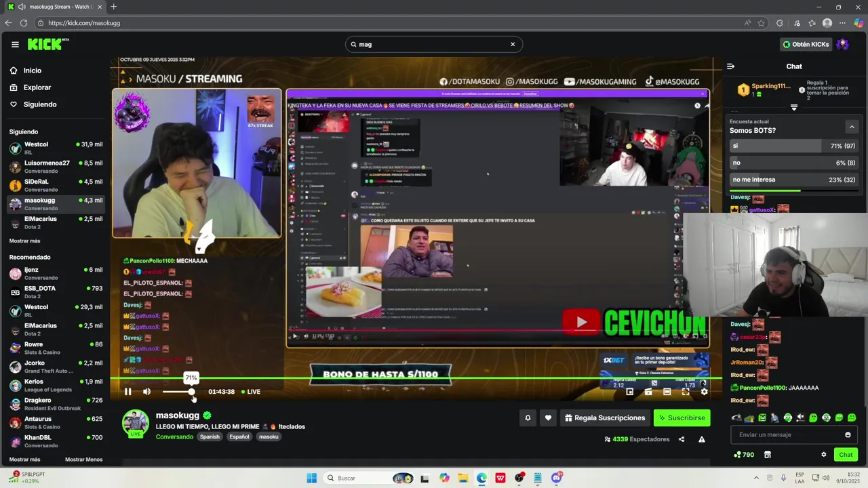Screen dimensions: 868x488
Task: Click masoku tag
Action: [x=269, y=436]
